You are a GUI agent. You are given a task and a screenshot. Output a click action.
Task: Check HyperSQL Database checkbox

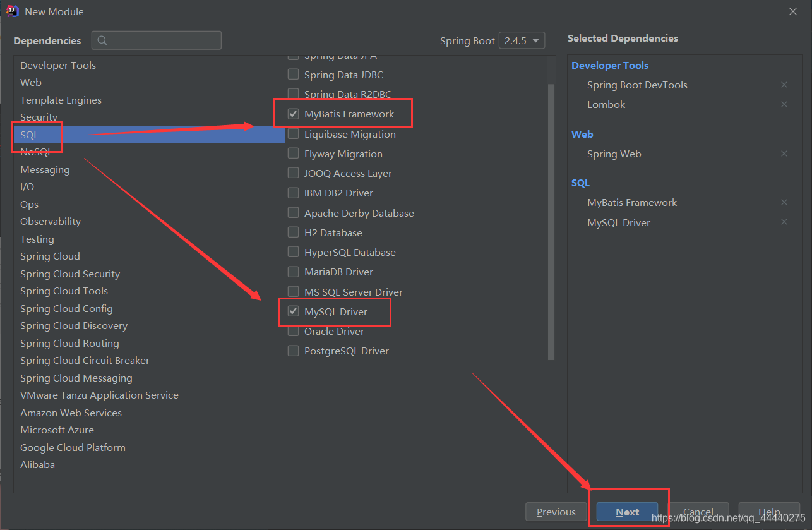pos(293,252)
